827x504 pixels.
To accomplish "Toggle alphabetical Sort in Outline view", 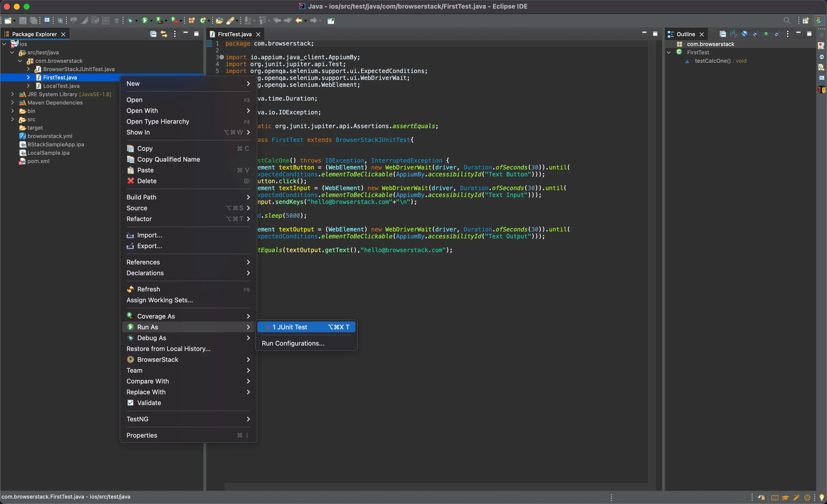I will pyautogui.click(x=734, y=34).
